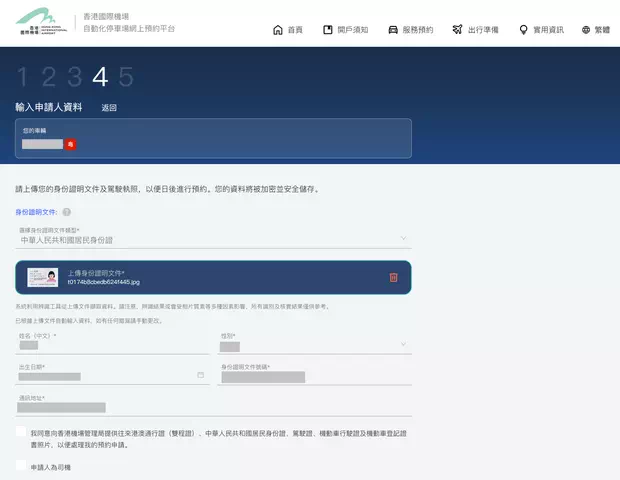This screenshot has height=480, width=620.
Task: Click the 身份證明文件號碼 input field
Action: pyautogui.click(x=315, y=373)
